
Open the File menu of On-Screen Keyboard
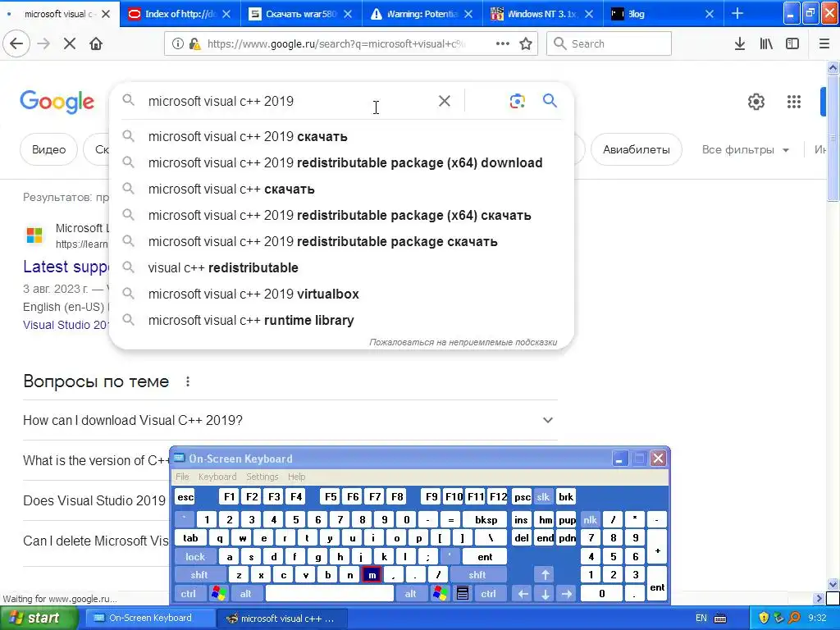click(182, 477)
